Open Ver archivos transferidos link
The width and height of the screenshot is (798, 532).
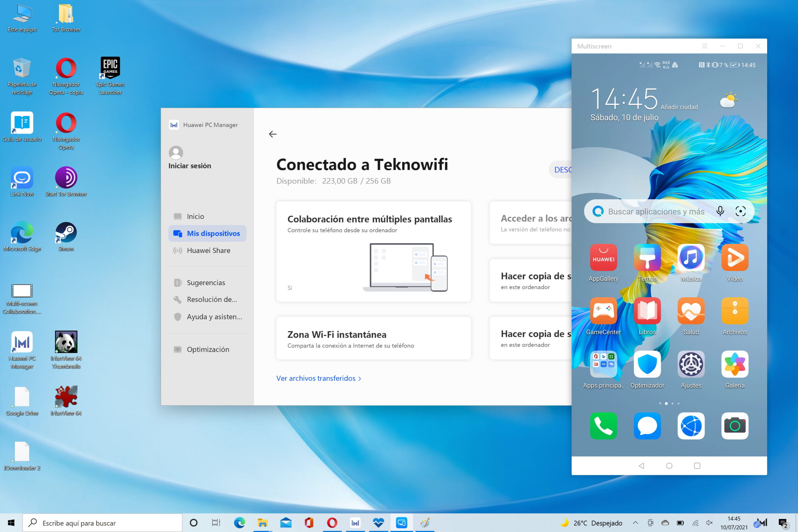point(319,378)
